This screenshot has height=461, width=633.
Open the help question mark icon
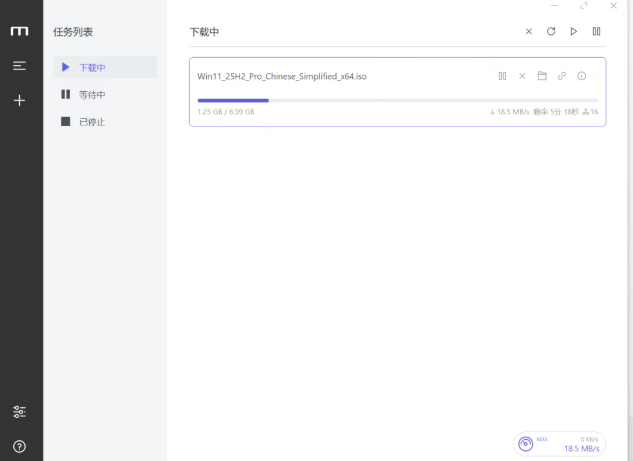tap(19, 446)
